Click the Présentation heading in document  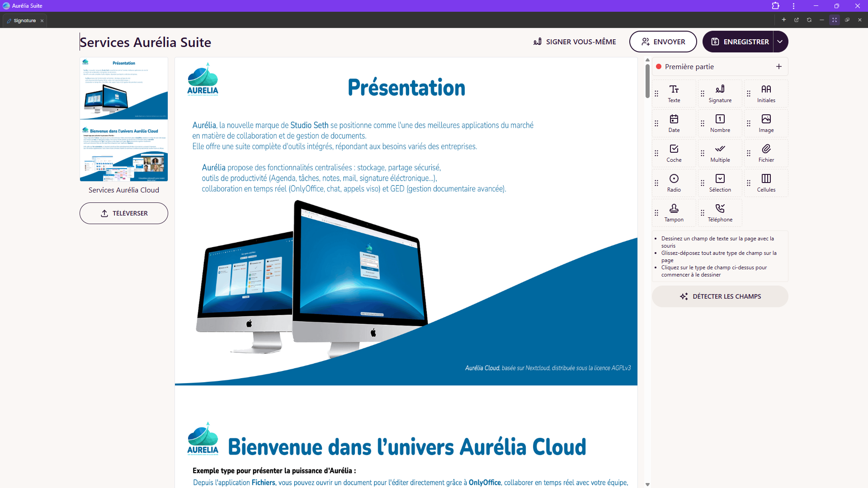point(406,88)
